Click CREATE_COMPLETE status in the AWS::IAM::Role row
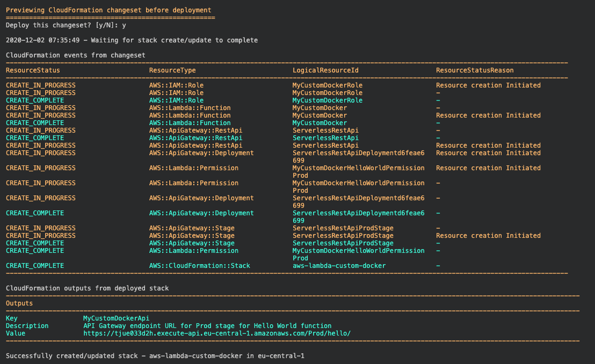 pos(35,100)
